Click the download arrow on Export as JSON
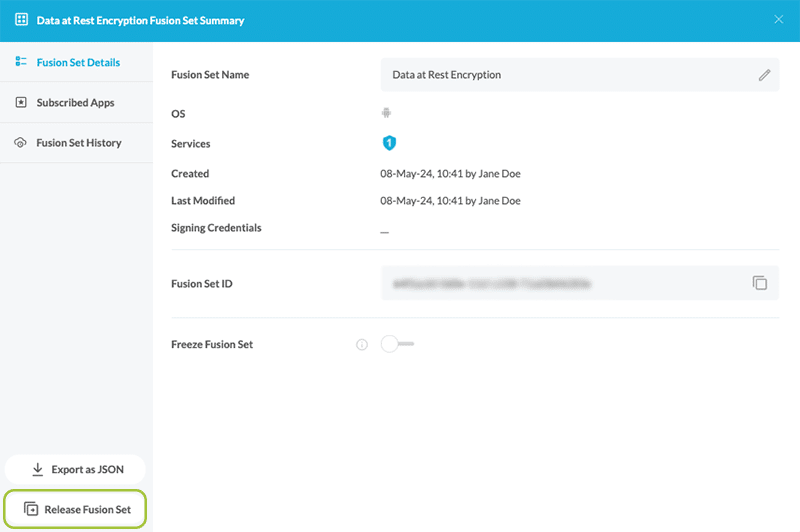Screen dimensions: 800x532 38,469
